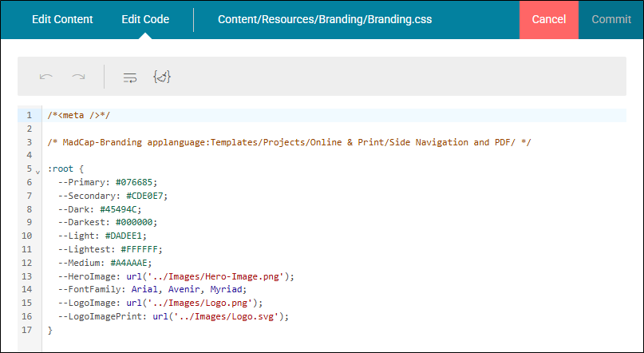Click line number 1 in the gutter
The image size is (644, 353).
[30, 116]
